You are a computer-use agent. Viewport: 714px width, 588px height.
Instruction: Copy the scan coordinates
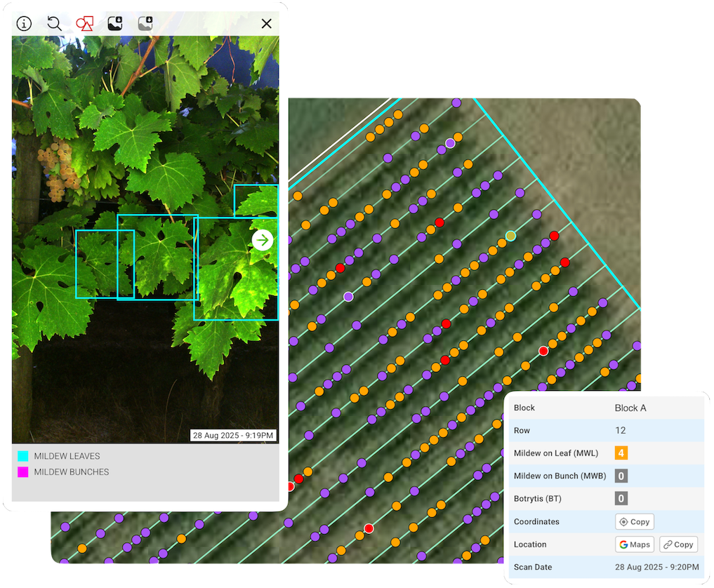pos(634,521)
